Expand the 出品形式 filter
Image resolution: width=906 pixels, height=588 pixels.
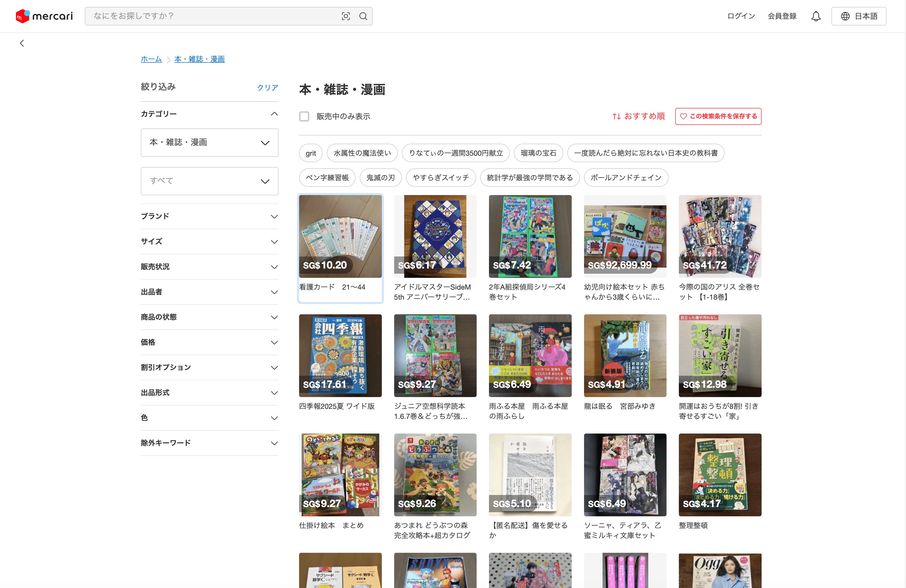tap(209, 393)
